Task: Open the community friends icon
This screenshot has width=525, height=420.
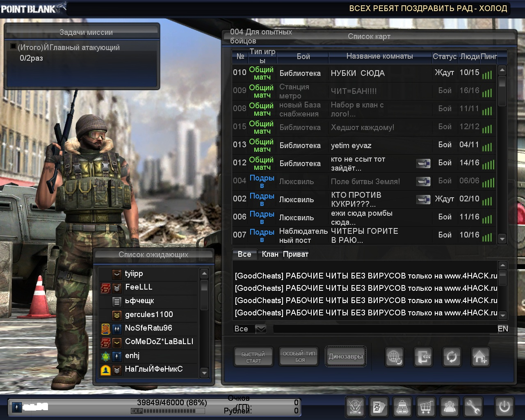Action: coord(450,407)
